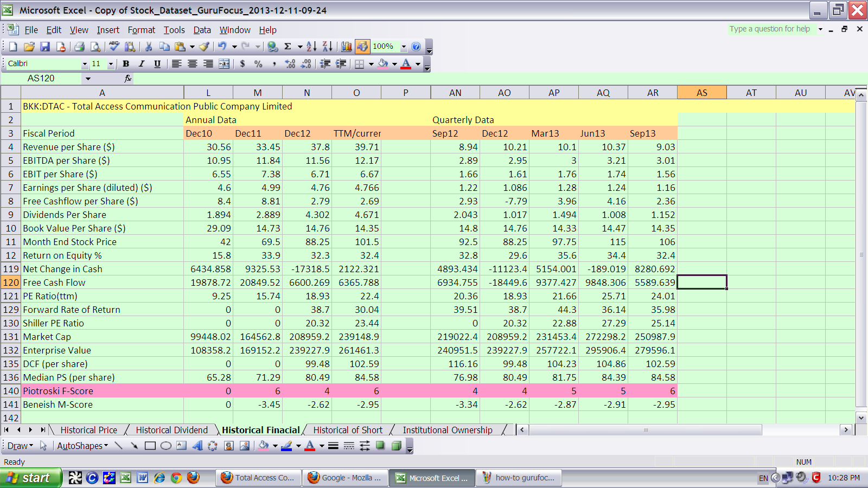Toggle Italic formatting

click(142, 64)
